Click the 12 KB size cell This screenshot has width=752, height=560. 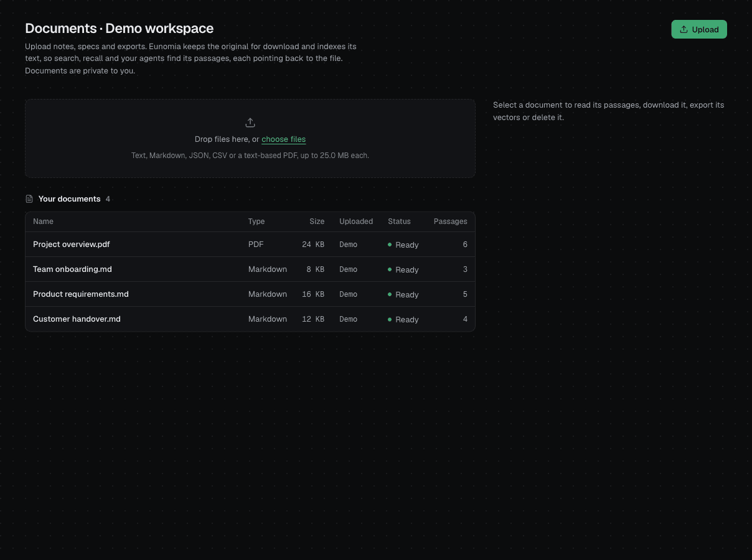(x=313, y=319)
